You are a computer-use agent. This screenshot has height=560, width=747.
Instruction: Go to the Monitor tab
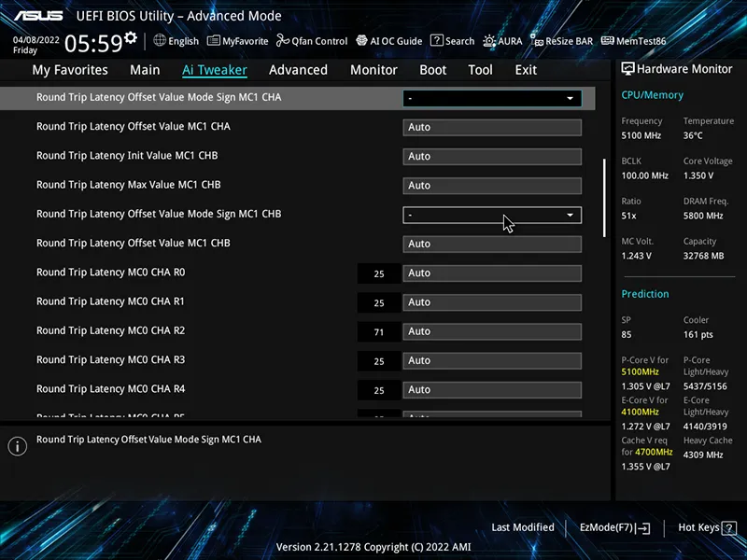[373, 70]
